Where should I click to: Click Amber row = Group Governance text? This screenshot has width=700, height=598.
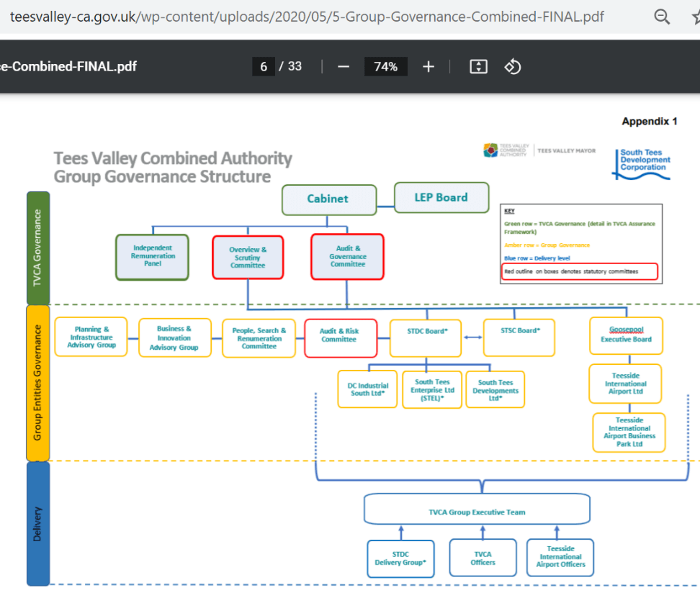click(x=547, y=245)
